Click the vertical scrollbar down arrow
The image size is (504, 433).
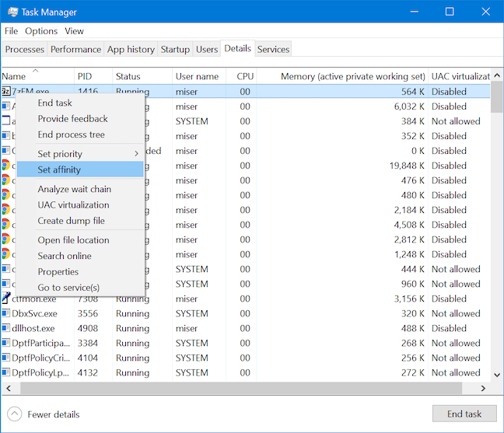click(497, 375)
